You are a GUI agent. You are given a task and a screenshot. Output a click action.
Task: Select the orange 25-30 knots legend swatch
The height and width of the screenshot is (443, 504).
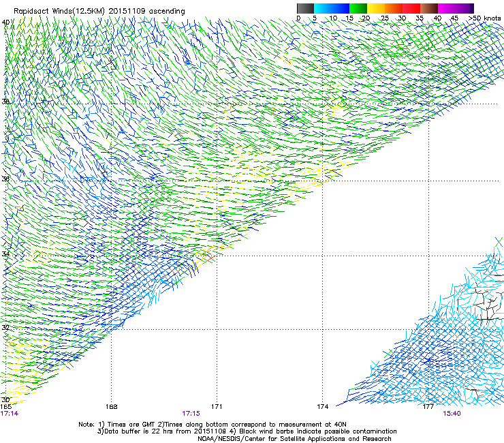click(x=394, y=8)
